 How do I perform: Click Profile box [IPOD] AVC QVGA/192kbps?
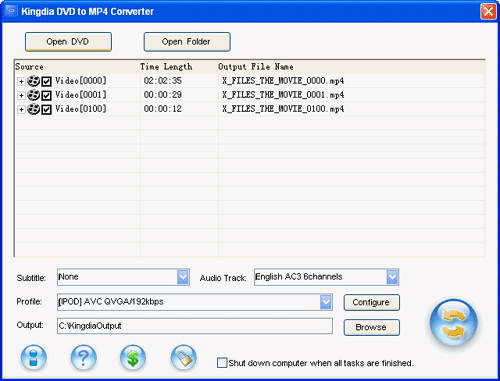click(195, 302)
